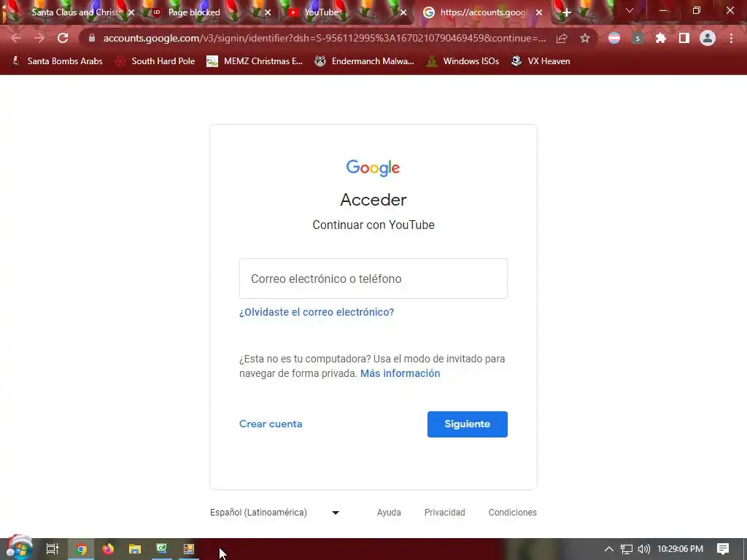The height and width of the screenshot is (560, 747).
Task: Click the 10:29:06 PM taskbar clock
Action: 681,549
